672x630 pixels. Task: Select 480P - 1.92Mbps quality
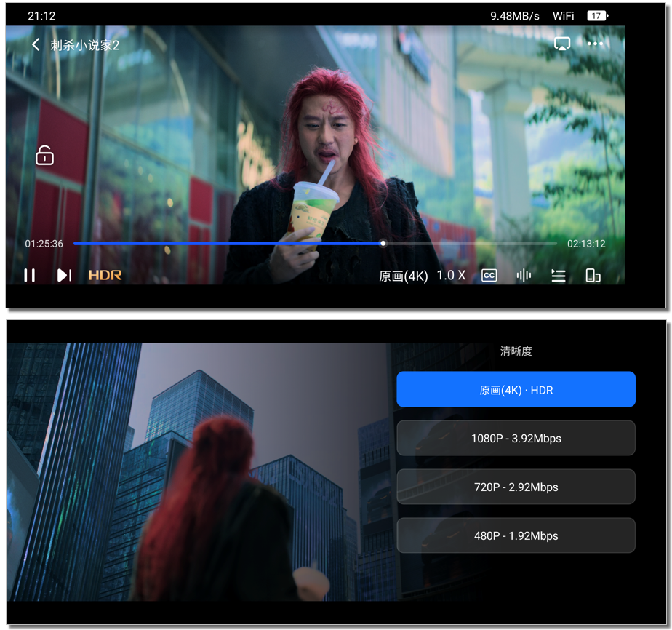pos(516,535)
